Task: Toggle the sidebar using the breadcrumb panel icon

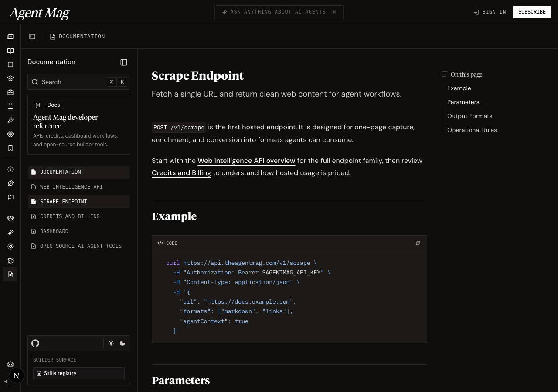Action: click(32, 37)
